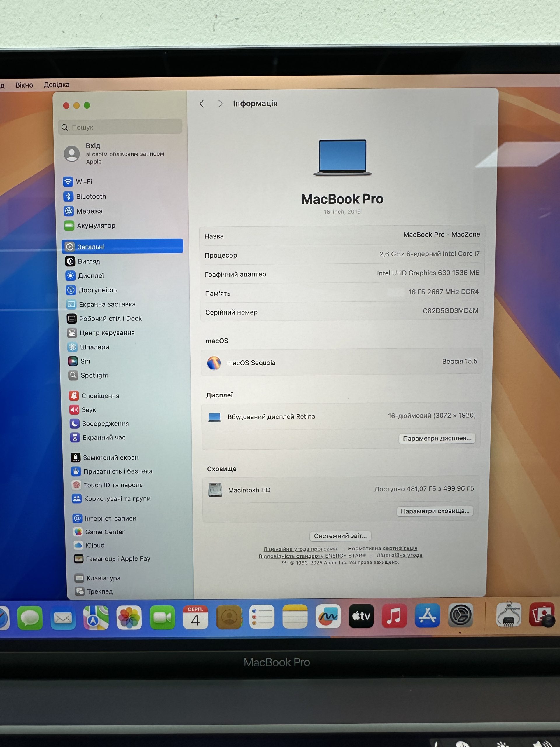Click Параметри дисплея button
Screen dimensions: 560x747
click(437, 438)
